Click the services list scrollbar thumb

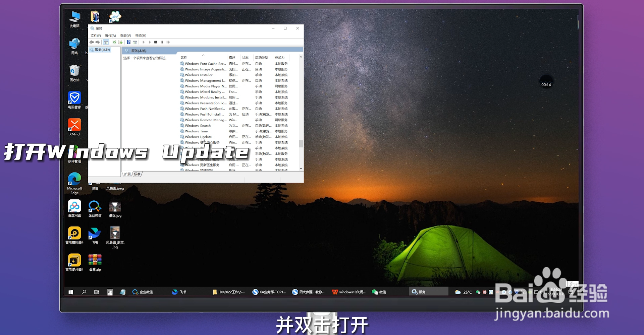(x=301, y=143)
